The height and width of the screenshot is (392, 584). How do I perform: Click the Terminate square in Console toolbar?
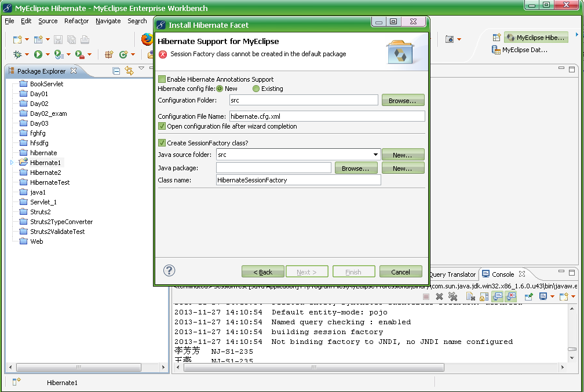click(426, 296)
